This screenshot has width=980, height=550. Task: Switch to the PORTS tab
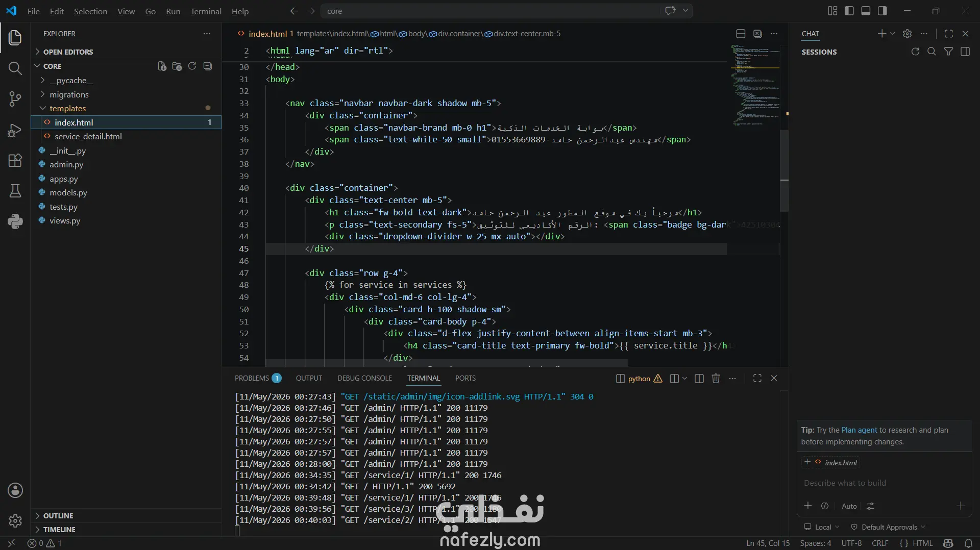[465, 378]
